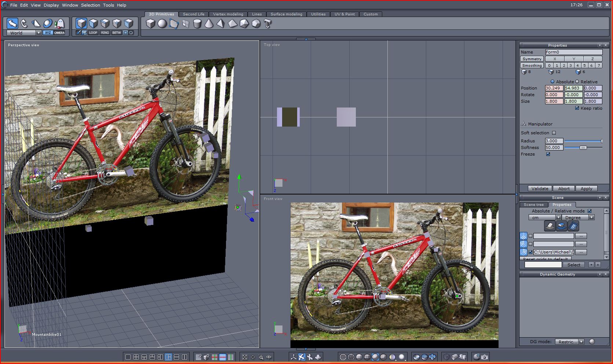The width and height of the screenshot is (613, 364).
Task: Select the cube primitive tool
Action: (x=150, y=24)
